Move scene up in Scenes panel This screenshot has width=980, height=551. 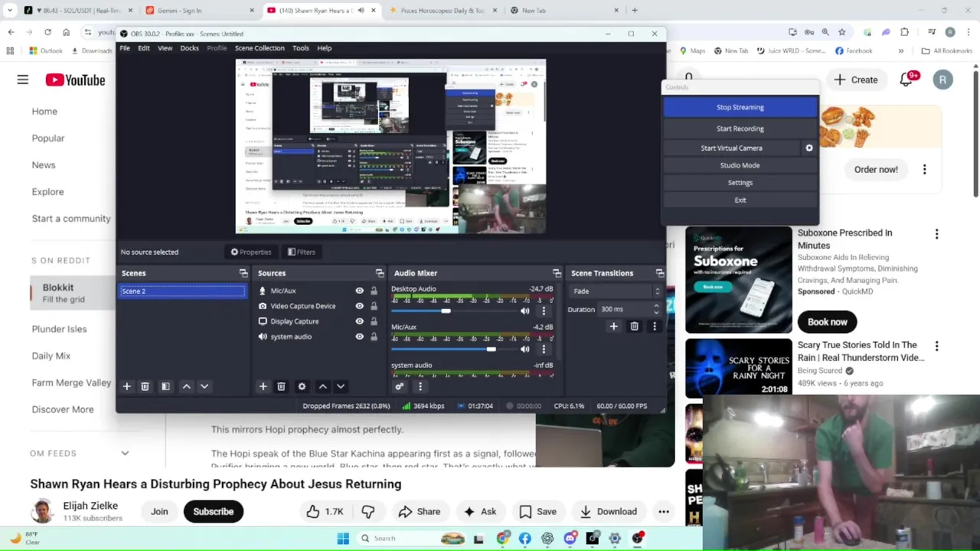click(x=186, y=386)
